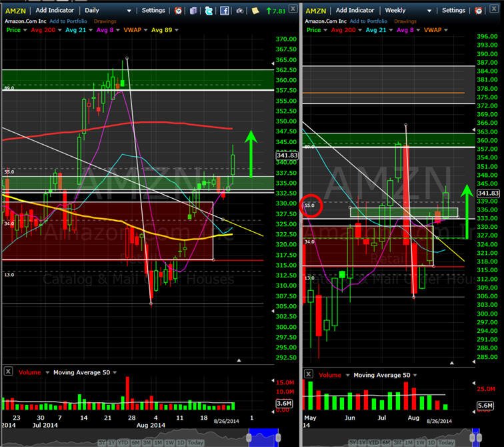Select the YTD range on daily timeline
504x447 pixels.
[123, 442]
